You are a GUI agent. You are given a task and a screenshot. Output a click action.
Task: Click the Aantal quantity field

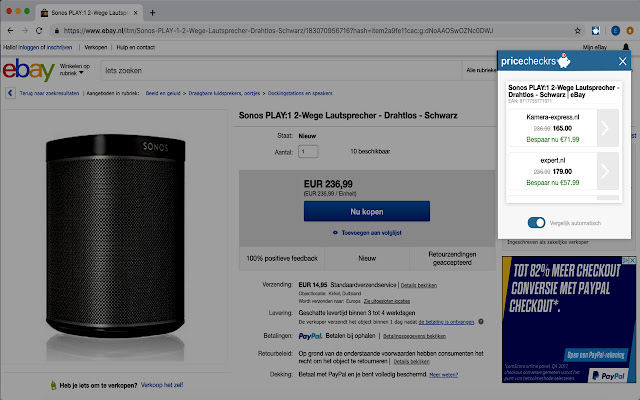tap(308, 151)
